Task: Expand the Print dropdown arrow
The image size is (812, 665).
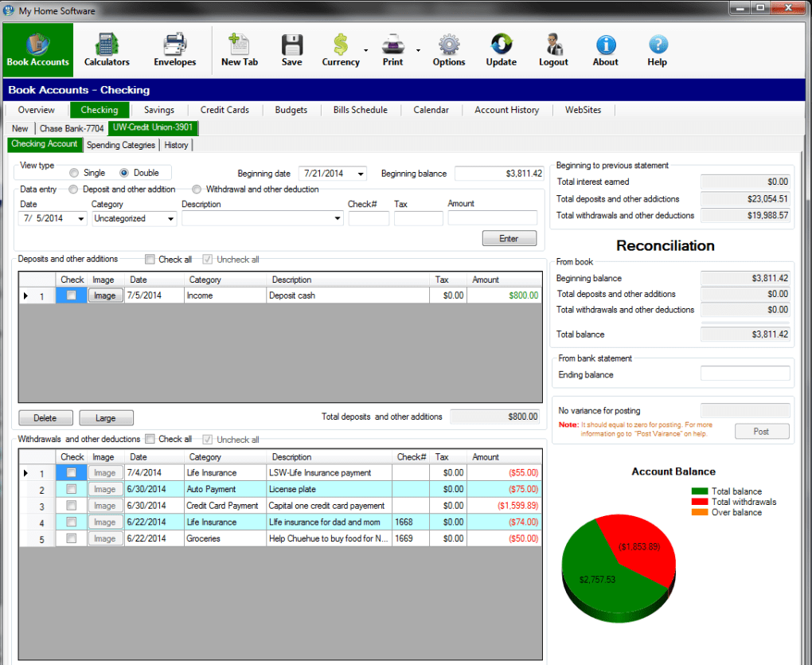Action: point(418,50)
